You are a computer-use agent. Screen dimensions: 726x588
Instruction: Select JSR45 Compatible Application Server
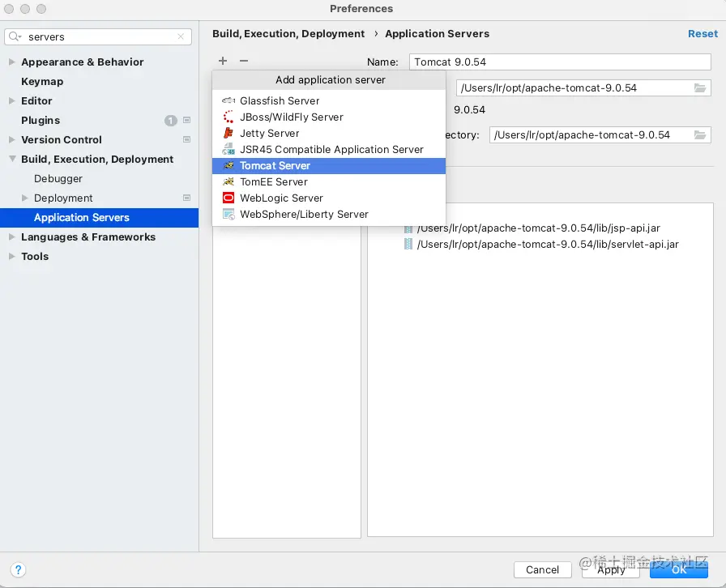click(329, 149)
